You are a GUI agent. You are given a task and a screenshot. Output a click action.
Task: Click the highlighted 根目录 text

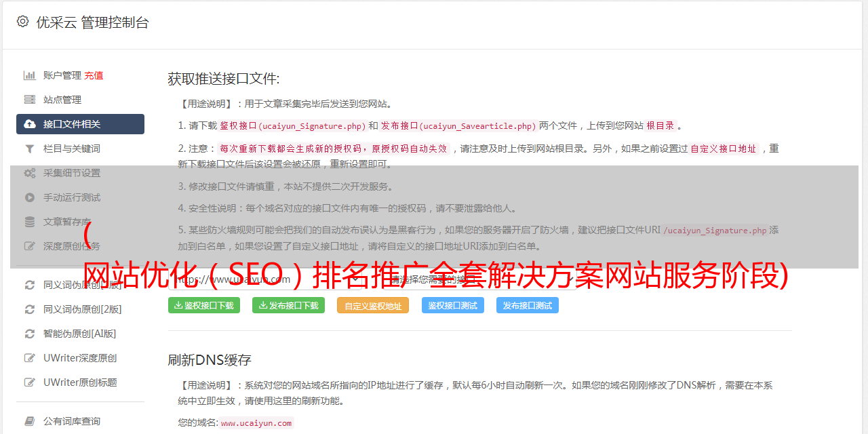click(660, 125)
